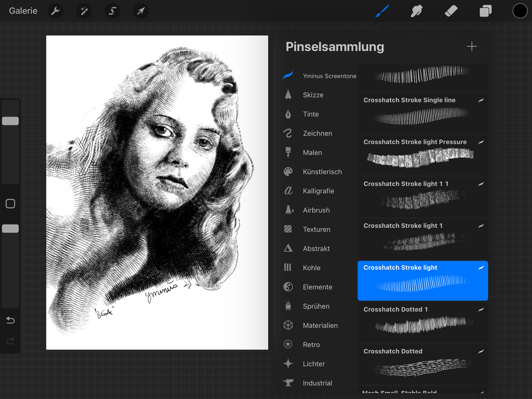532x399 pixels.
Task: Click the brush size slider handle
Action: point(10,121)
